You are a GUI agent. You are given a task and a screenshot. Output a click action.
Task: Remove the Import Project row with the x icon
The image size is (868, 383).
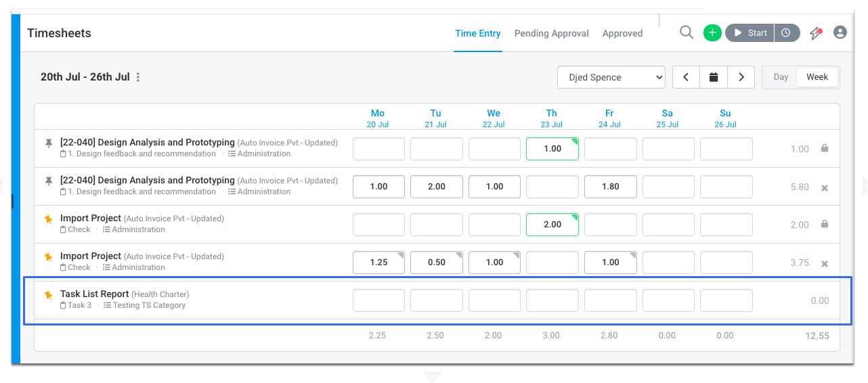pos(825,263)
